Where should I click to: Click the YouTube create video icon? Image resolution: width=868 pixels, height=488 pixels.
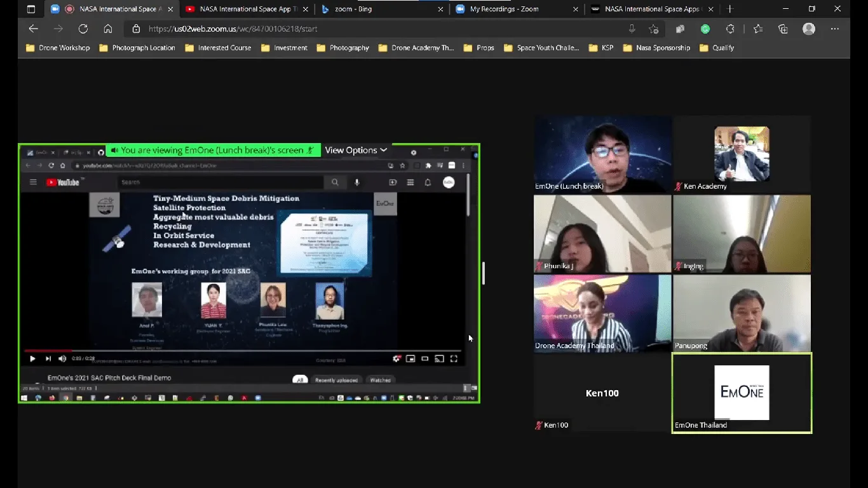[x=393, y=182]
